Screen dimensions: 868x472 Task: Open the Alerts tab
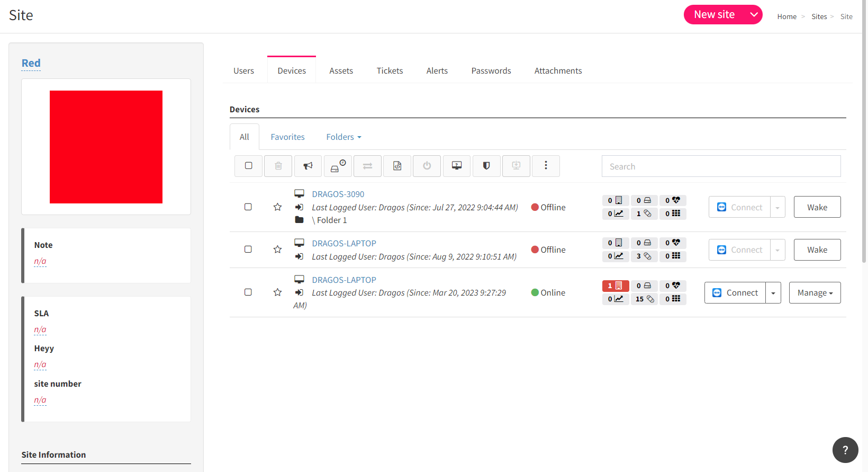[437, 71]
